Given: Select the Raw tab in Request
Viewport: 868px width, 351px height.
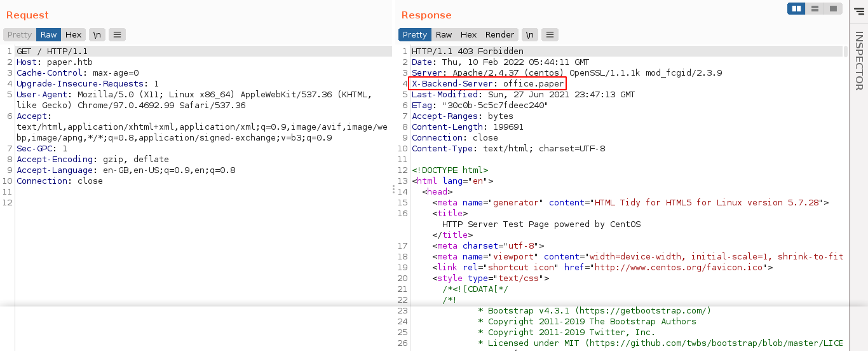Looking at the screenshot, I should tap(48, 35).
